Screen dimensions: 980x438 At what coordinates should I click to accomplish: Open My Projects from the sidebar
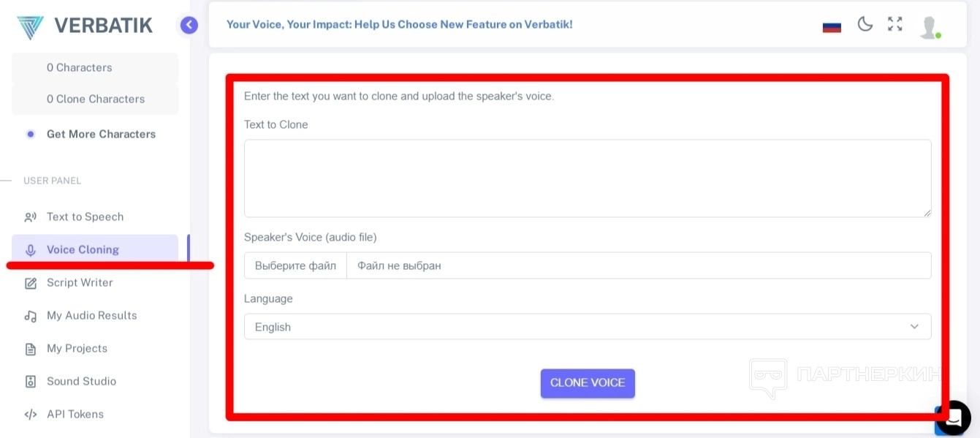(77, 349)
